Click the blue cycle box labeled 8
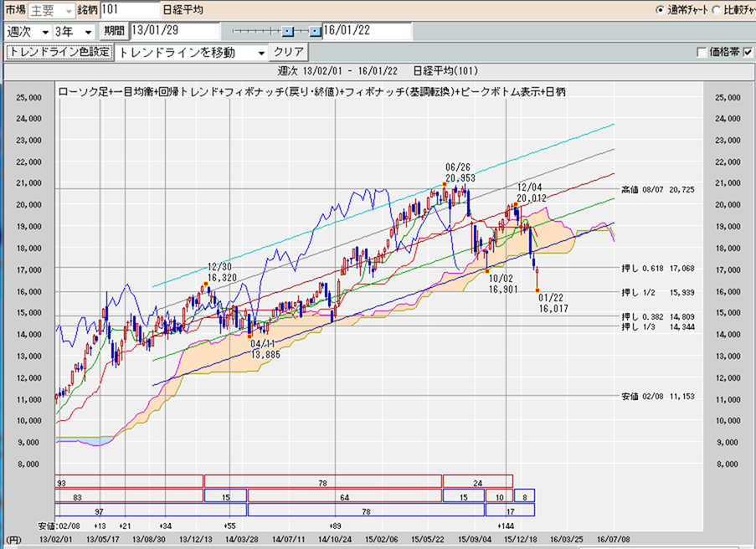756x549 pixels. (525, 495)
